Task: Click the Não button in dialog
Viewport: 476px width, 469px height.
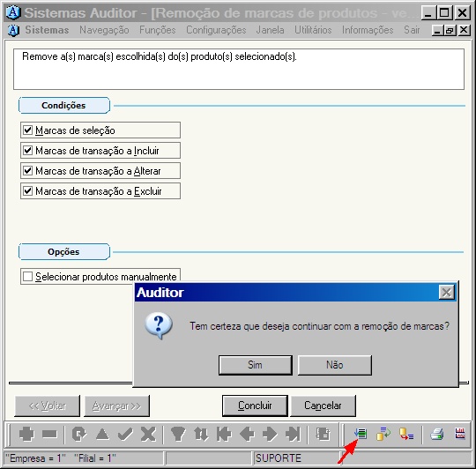Action: tap(335, 365)
